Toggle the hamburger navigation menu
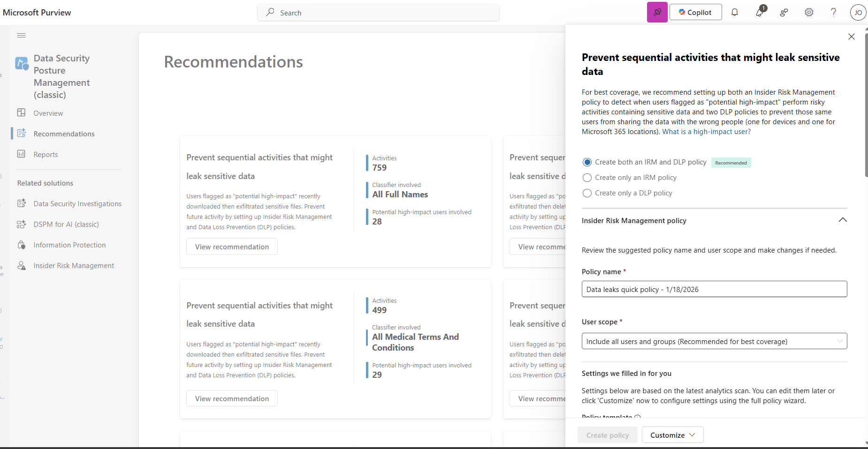 coord(21,36)
